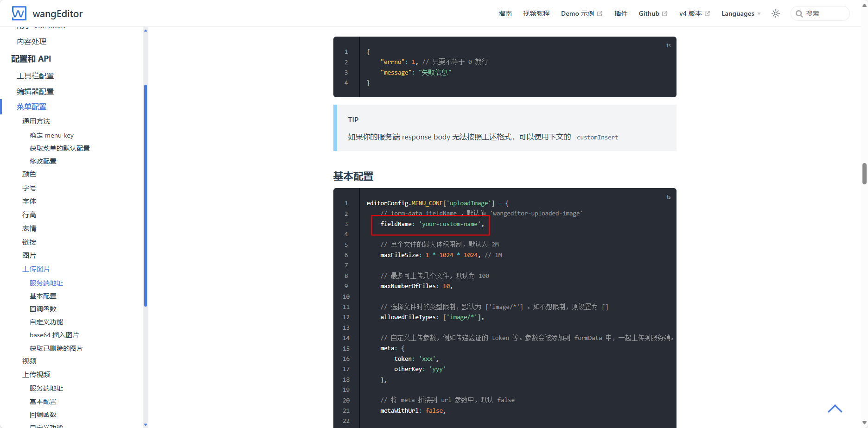Viewport: 868px width, 428px height.
Task: Expand the 上传视频 sidebar section
Action: coord(37,374)
